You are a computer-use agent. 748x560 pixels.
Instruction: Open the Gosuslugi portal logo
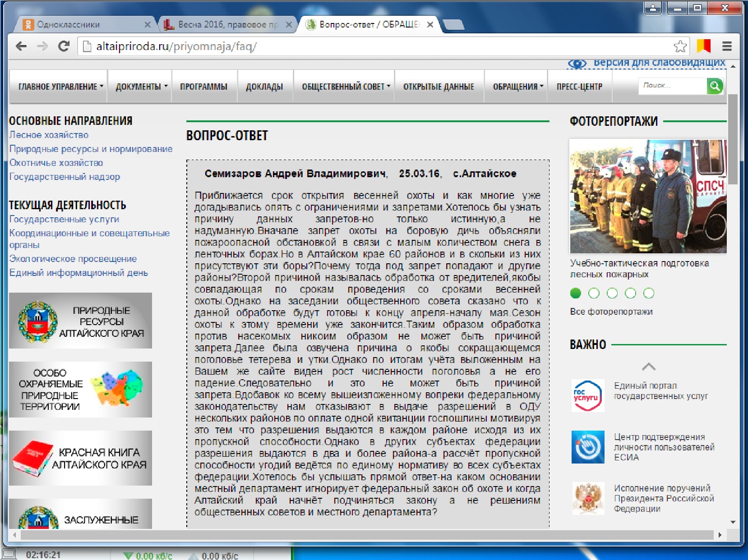click(x=587, y=396)
